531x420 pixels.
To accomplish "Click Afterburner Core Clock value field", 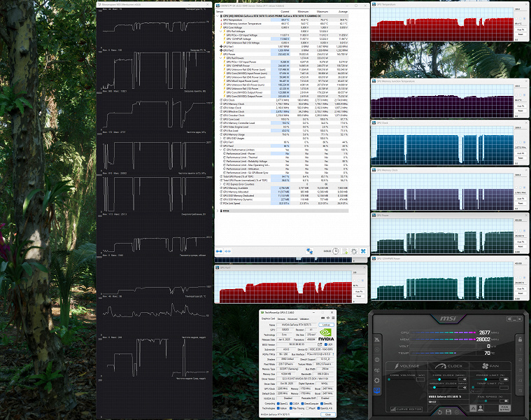I will (462, 379).
